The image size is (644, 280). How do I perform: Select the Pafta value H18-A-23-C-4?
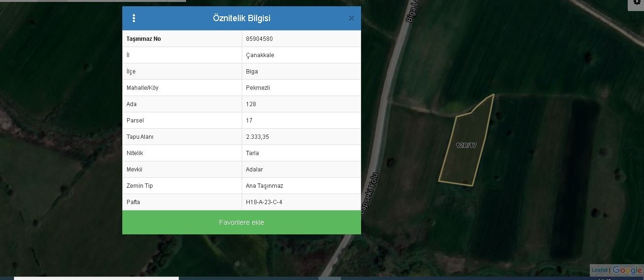click(x=264, y=202)
